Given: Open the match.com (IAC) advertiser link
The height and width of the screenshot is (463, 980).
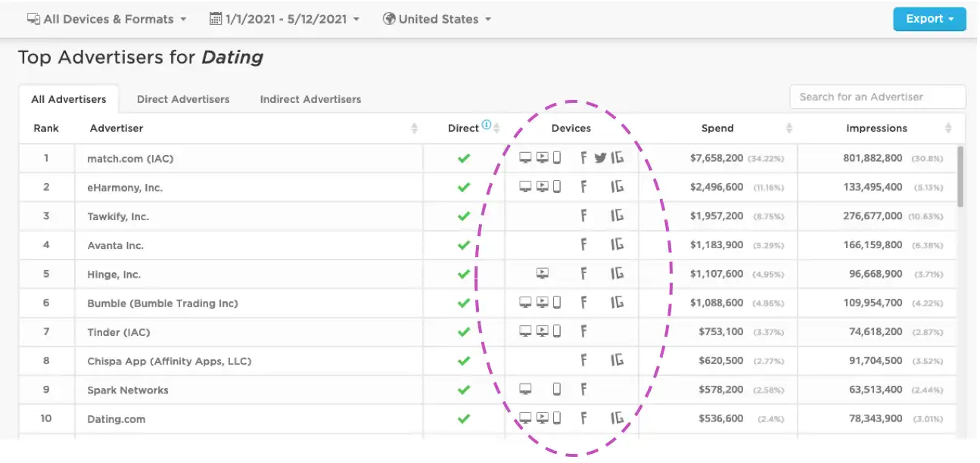Looking at the screenshot, I should click(131, 158).
